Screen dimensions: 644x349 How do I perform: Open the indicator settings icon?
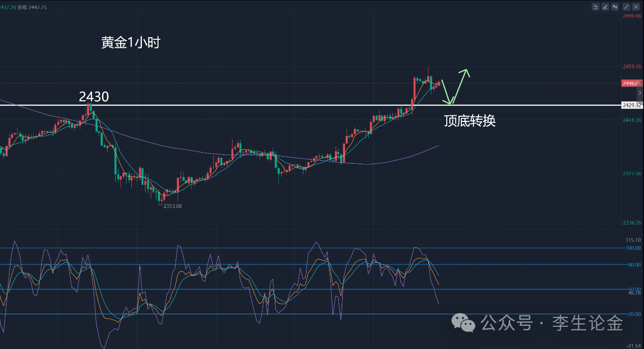pos(596,7)
